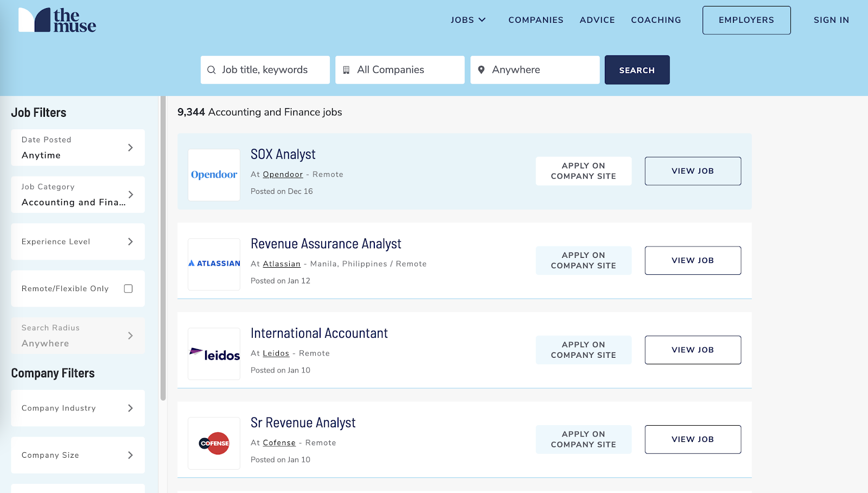This screenshot has width=868, height=493.
Task: Expand the Date Posted filter
Action: pyautogui.click(x=78, y=148)
